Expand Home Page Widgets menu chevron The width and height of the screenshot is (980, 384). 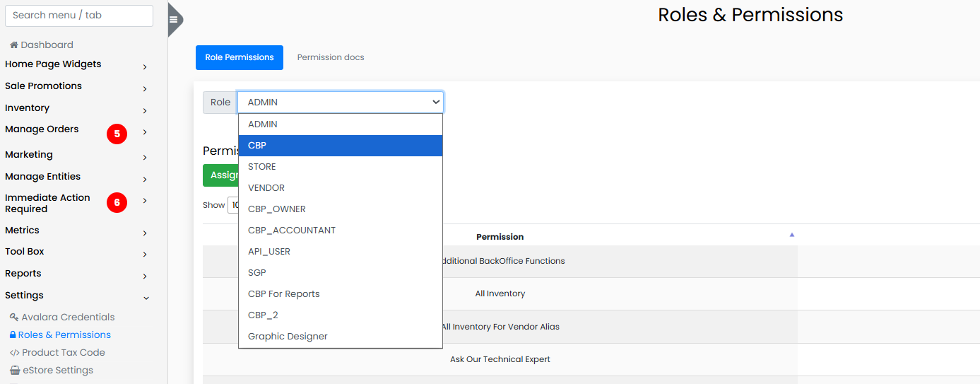[x=145, y=66]
